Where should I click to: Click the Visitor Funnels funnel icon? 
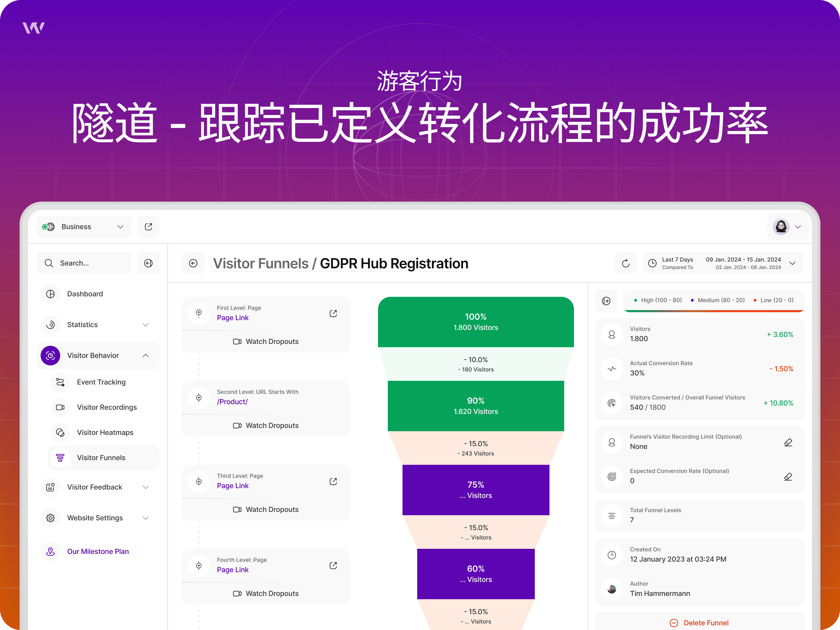click(60, 458)
